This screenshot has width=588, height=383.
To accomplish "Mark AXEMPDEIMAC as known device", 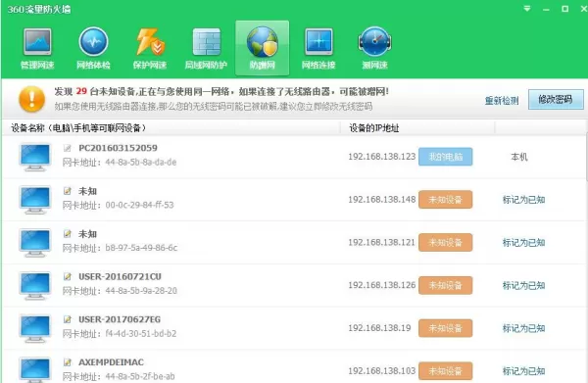I will click(523, 371).
